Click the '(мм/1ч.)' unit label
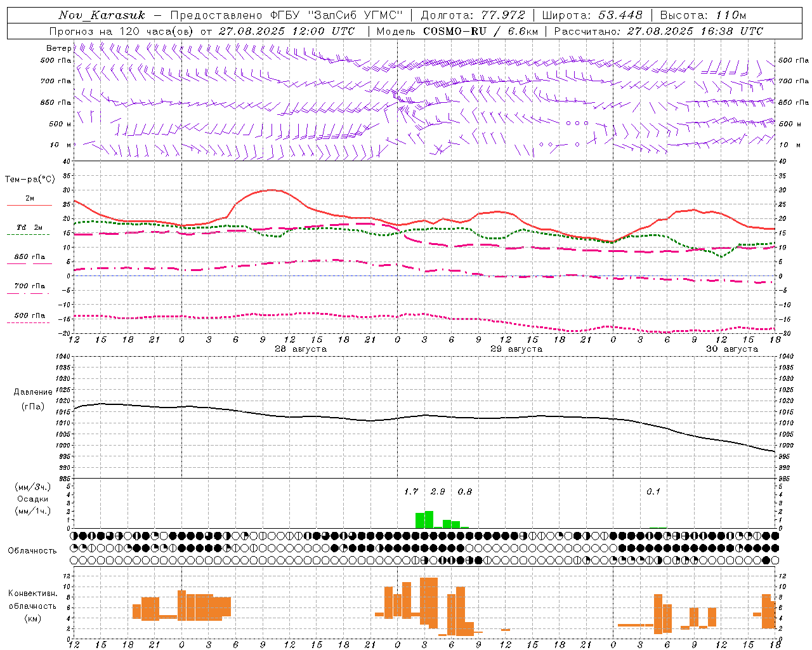The width and height of the screenshot is (812, 650). coord(33,511)
